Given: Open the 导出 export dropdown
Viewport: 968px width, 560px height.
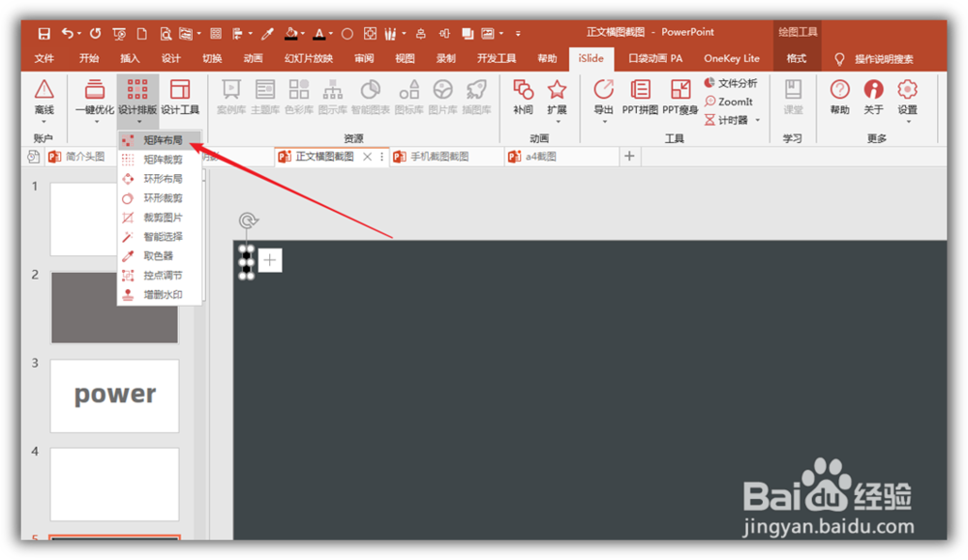Looking at the screenshot, I should [x=603, y=100].
